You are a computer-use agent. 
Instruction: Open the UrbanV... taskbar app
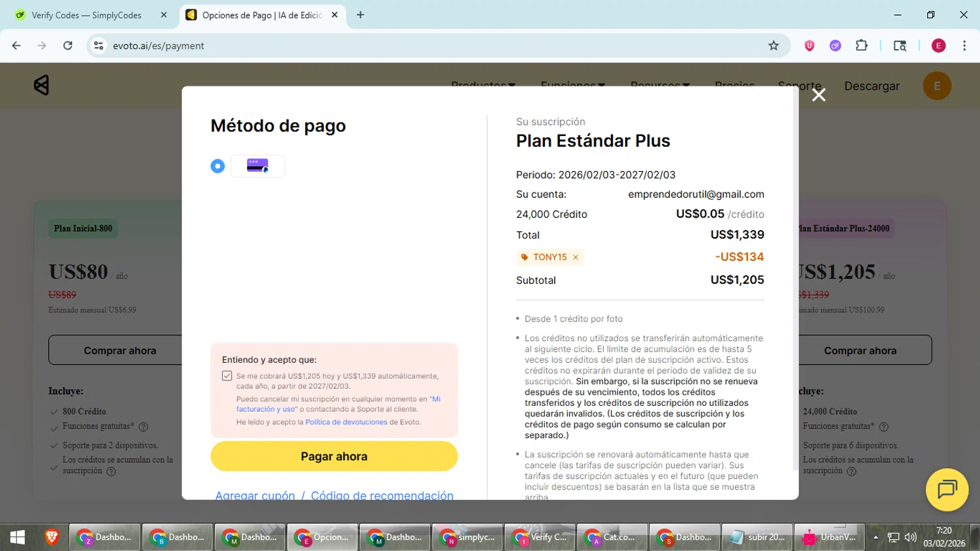click(x=830, y=537)
